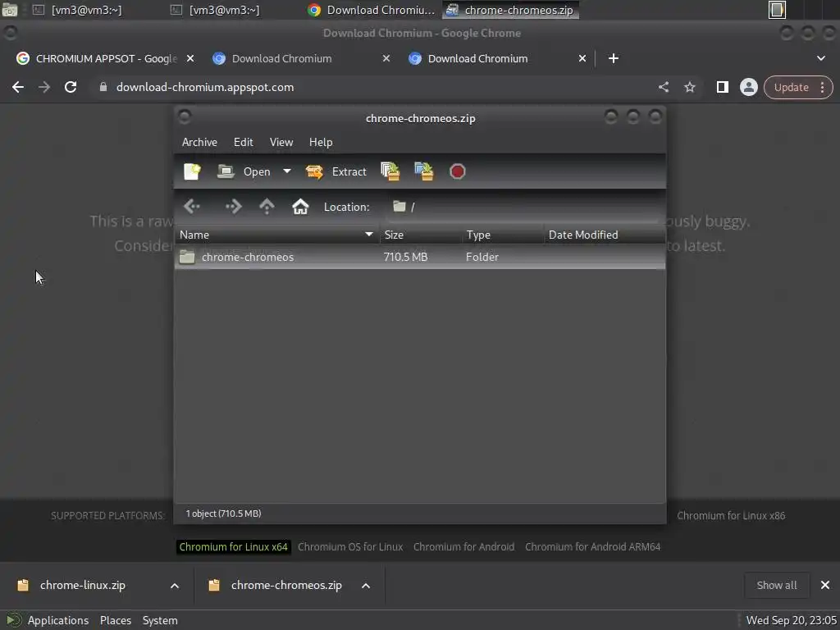Open the Places menu
Screen dimensions: 840x630
115,620
